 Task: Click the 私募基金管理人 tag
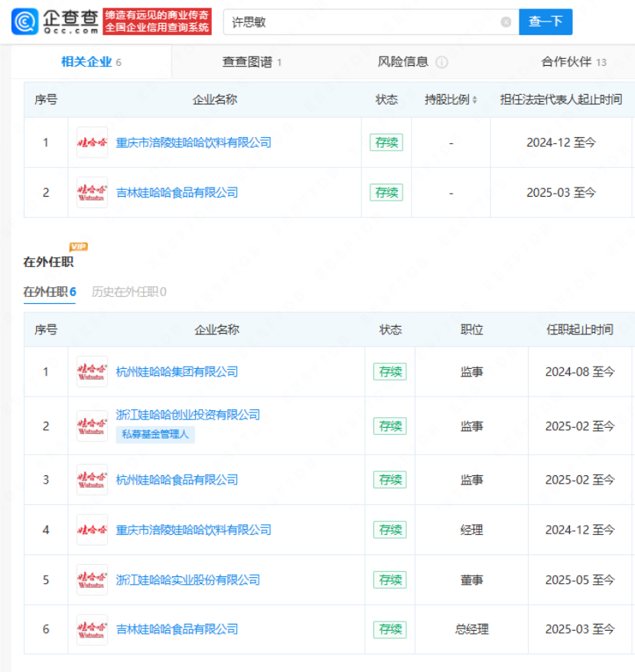(x=155, y=435)
